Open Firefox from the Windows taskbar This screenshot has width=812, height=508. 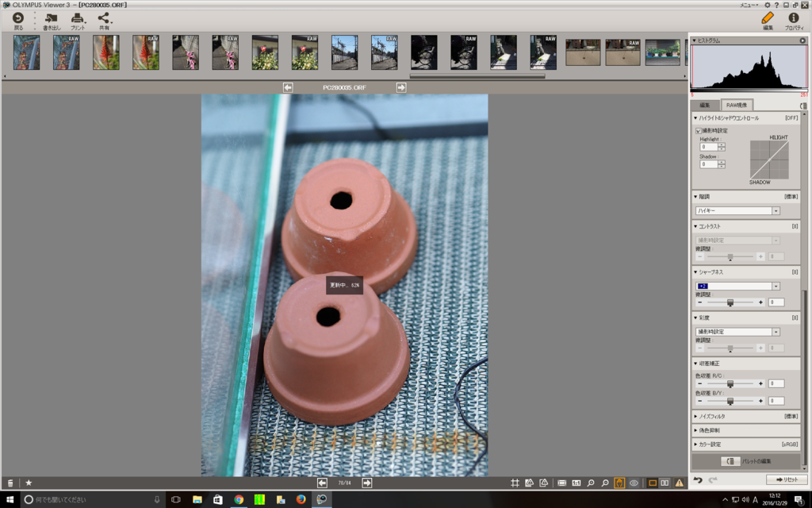[x=301, y=499]
